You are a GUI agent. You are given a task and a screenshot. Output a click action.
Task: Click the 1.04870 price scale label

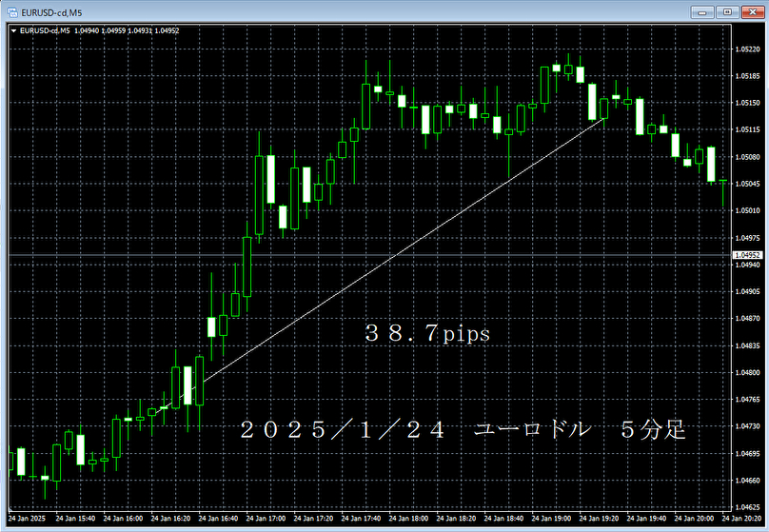pos(747,319)
